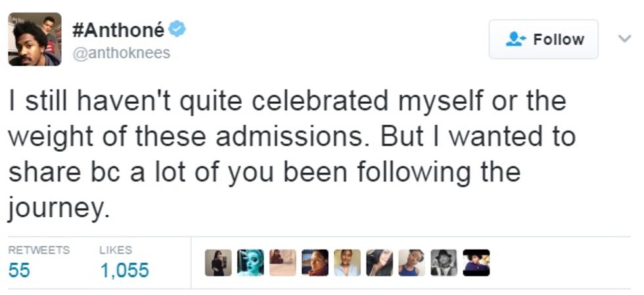Click the @anthoknees handle
The height and width of the screenshot is (295, 644).
pyautogui.click(x=121, y=53)
